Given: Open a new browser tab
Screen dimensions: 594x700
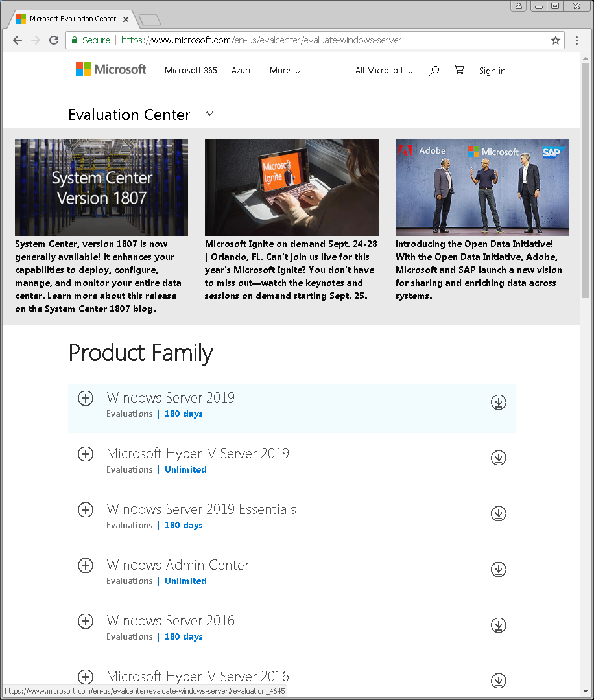Looking at the screenshot, I should [150, 19].
